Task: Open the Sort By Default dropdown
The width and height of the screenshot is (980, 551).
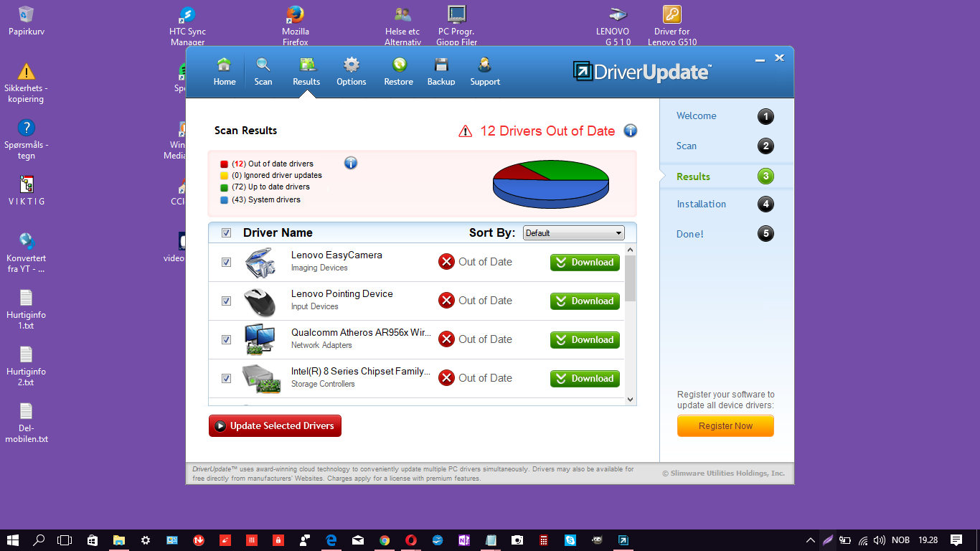Action: pos(574,233)
